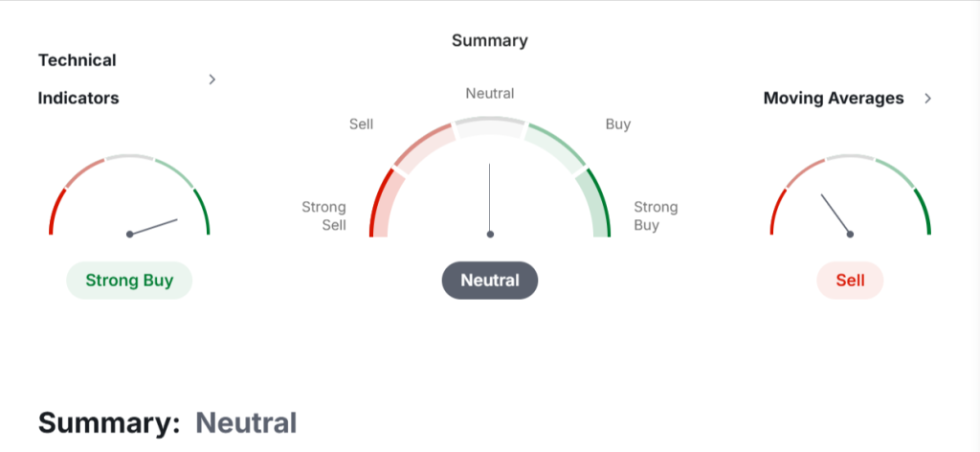Screen dimensions: 980x452
Task: Click the Neutral label atop Summary gauge
Action: (490, 93)
